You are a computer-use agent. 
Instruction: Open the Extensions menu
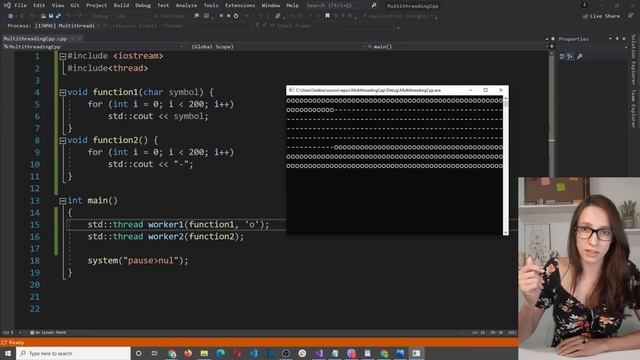(x=240, y=5)
